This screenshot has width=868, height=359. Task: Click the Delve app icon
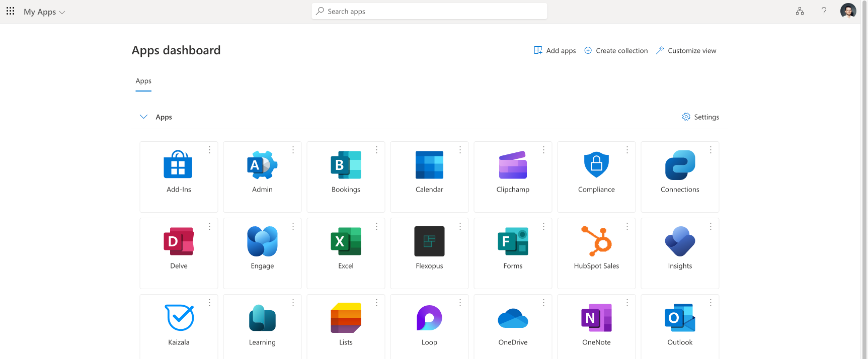click(x=179, y=241)
